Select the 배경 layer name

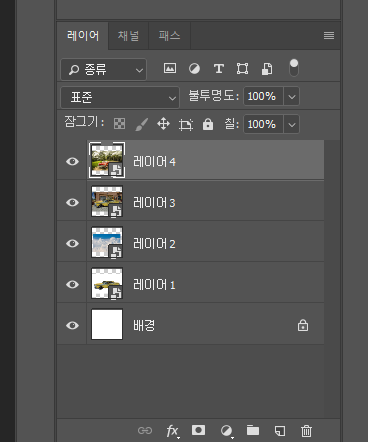144,325
